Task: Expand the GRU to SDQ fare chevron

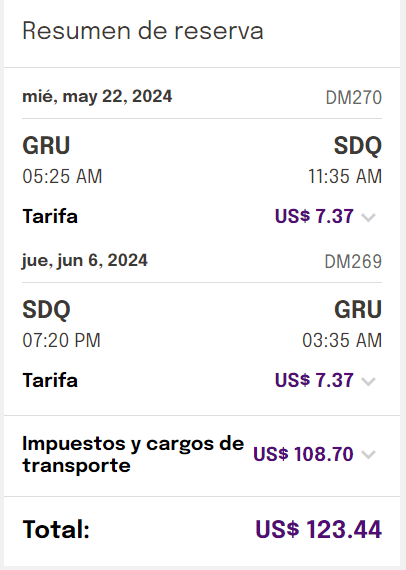Action: click(x=368, y=217)
